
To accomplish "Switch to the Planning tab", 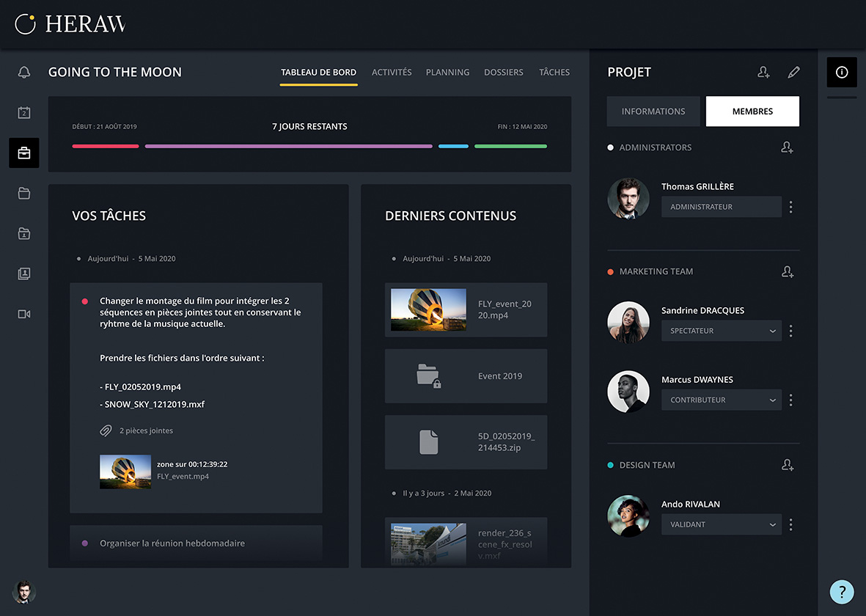I will (447, 73).
